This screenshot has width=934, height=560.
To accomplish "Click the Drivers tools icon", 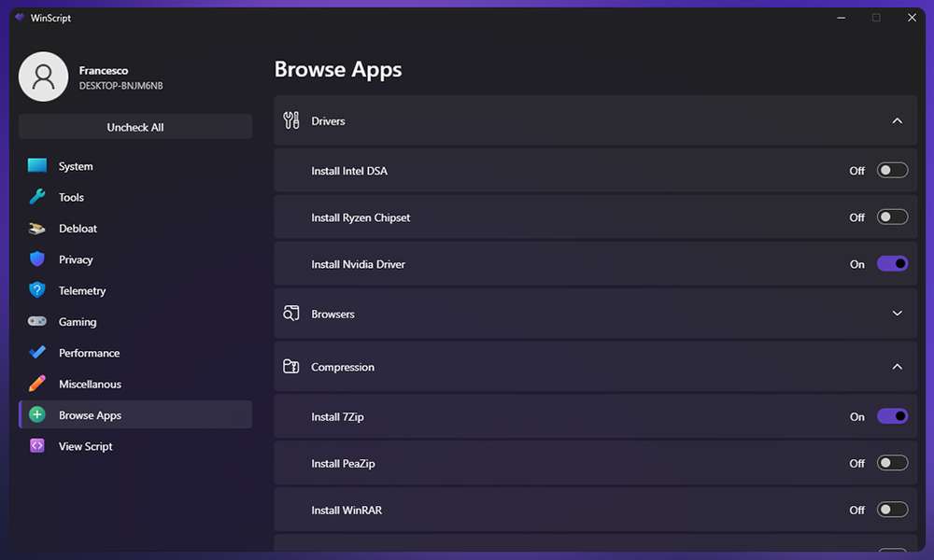I will click(291, 120).
